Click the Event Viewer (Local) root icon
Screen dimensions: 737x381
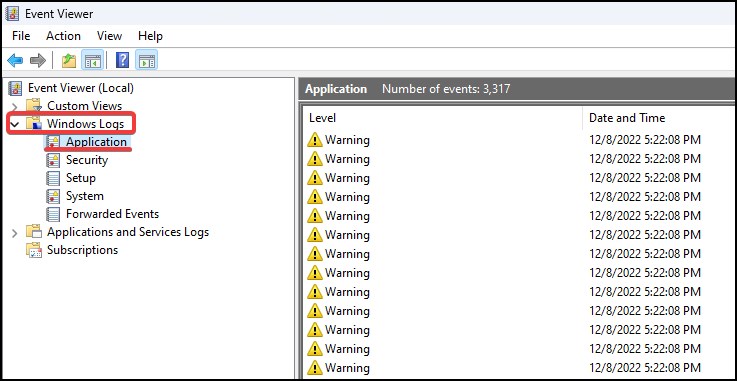coord(16,88)
